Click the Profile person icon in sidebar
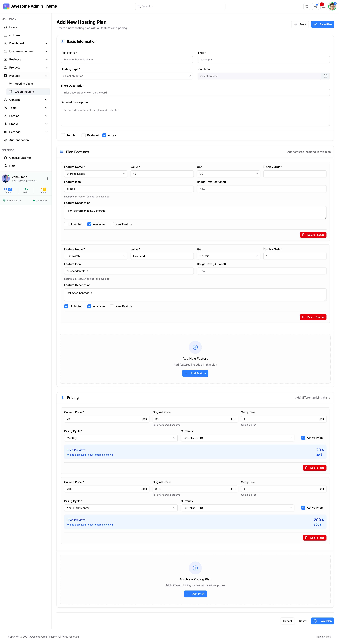The height and width of the screenshot is (644, 339). point(6,124)
